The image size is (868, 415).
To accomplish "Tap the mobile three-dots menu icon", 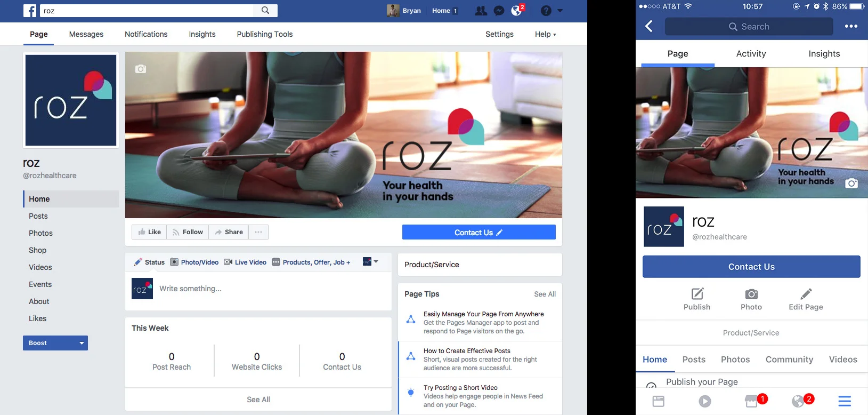I will tap(851, 26).
